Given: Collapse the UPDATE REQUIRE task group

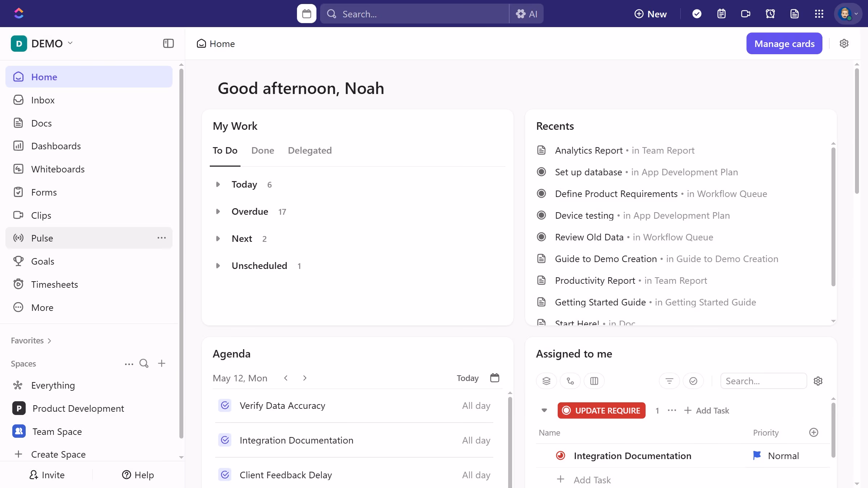Looking at the screenshot, I should (x=544, y=411).
